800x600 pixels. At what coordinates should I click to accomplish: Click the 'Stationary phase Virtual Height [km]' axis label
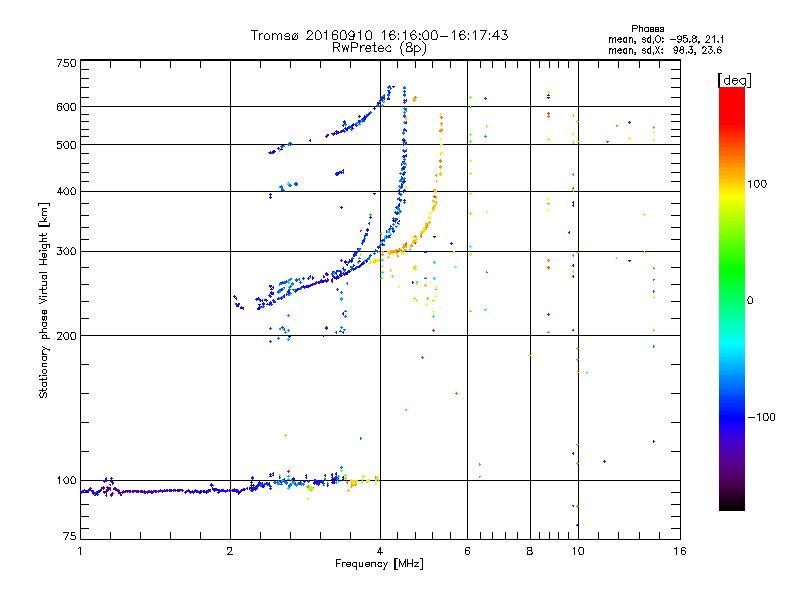43,301
